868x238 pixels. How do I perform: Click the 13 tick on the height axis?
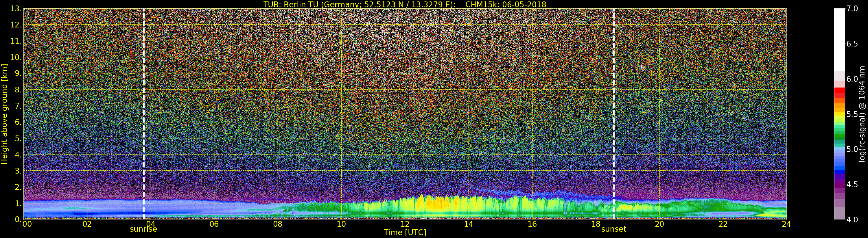16,9
